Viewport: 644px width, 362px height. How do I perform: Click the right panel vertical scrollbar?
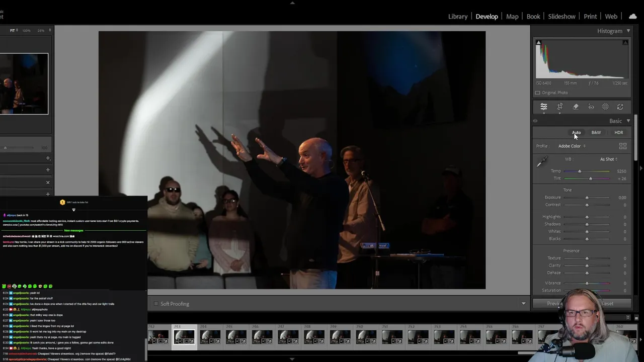click(636, 138)
